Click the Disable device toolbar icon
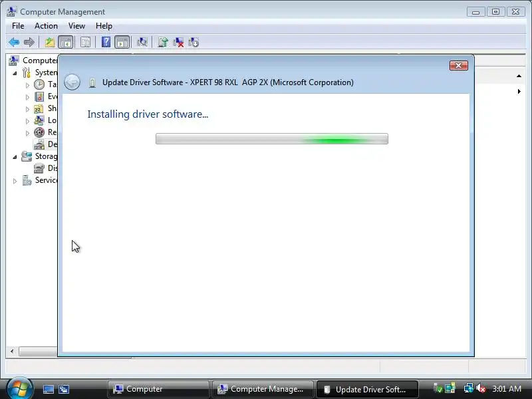Image resolution: width=532 pixels, height=399 pixels. [194, 43]
